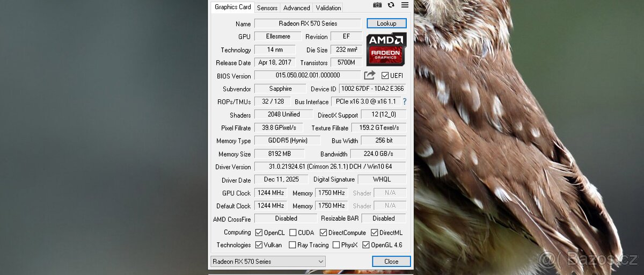Viewport: 644px width, 275px height.
Task: Click the Bus Width value 256 bit
Action: [384, 141]
